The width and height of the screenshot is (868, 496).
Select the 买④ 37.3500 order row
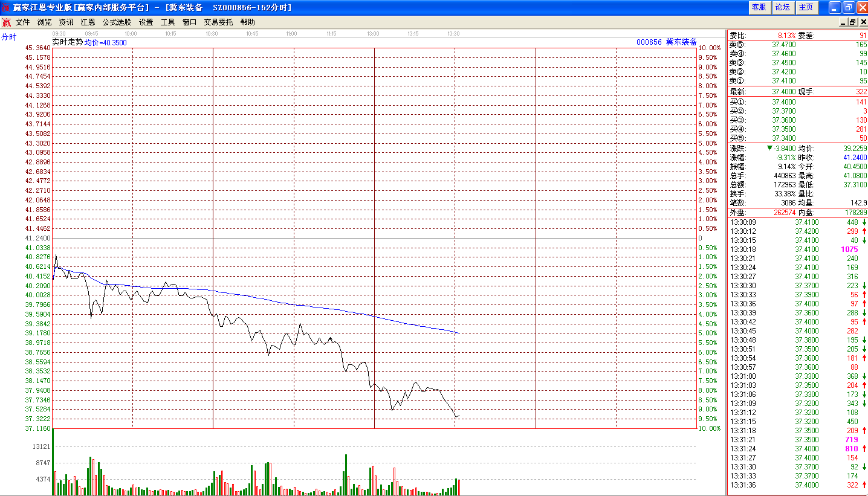tap(798, 129)
